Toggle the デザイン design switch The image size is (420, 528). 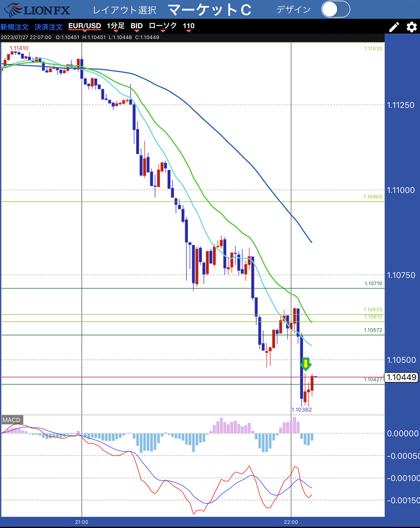(x=335, y=9)
